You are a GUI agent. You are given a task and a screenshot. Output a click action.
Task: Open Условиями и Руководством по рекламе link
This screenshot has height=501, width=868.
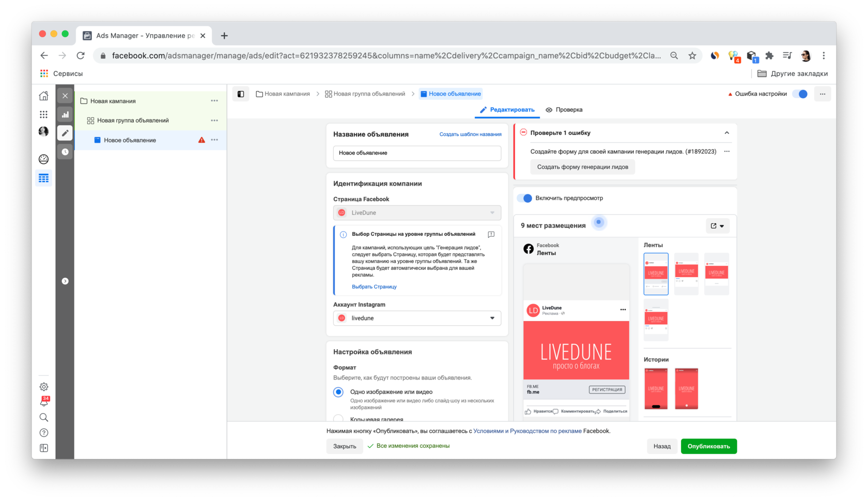click(x=528, y=431)
